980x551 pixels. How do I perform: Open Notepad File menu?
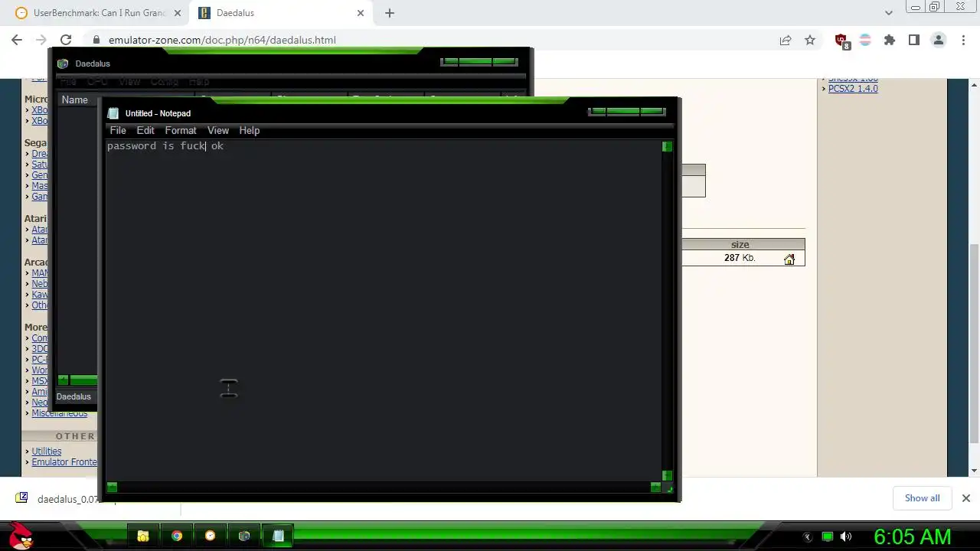(118, 130)
